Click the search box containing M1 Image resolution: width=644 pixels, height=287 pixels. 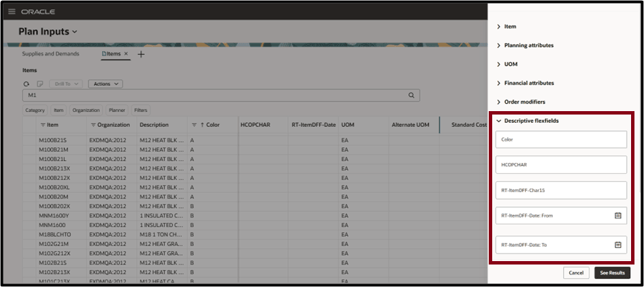tap(221, 95)
